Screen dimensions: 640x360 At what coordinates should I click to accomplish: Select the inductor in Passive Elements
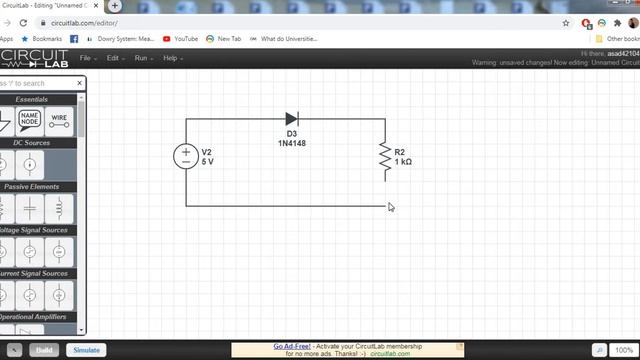click(x=59, y=209)
